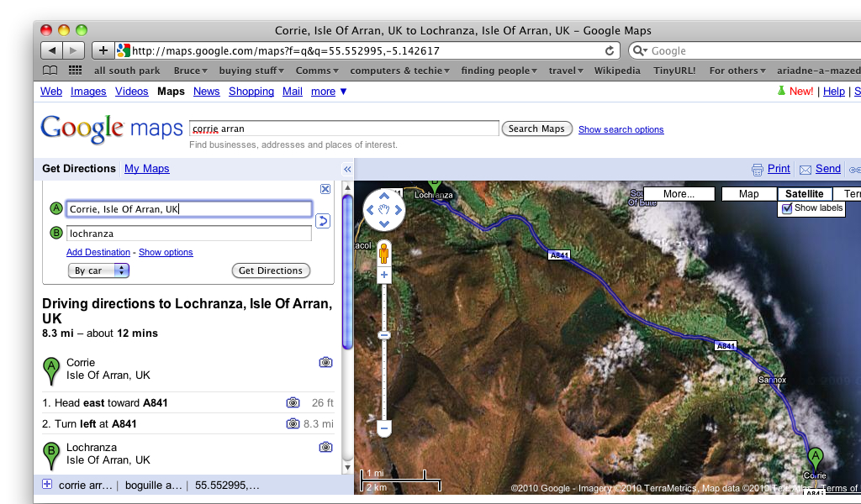Viewport: 861px width, 504px height.
Task: Switch to Satellite map view
Action: (x=804, y=194)
